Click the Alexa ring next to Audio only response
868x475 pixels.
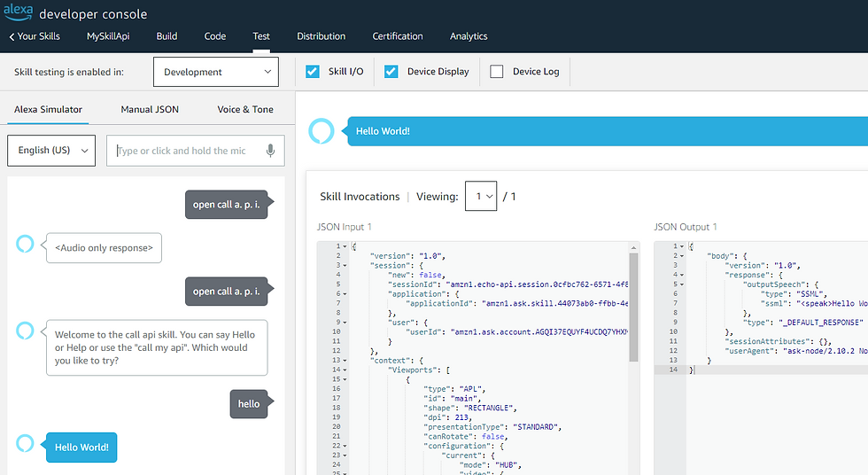(25, 244)
